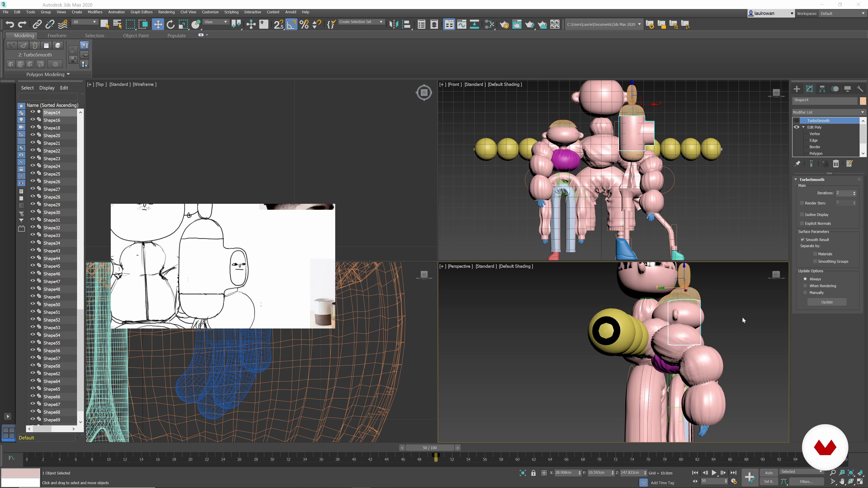Open the laulrowan account dropdown

tap(771, 14)
